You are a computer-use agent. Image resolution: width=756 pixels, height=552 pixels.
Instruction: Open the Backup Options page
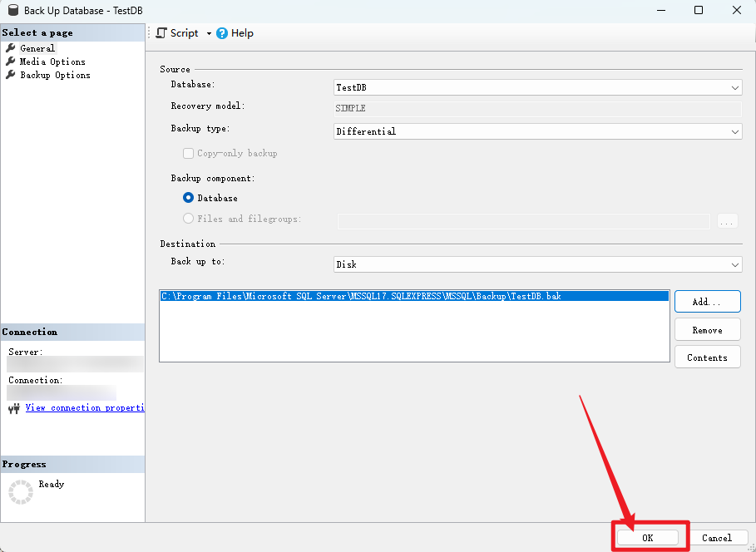click(x=55, y=75)
